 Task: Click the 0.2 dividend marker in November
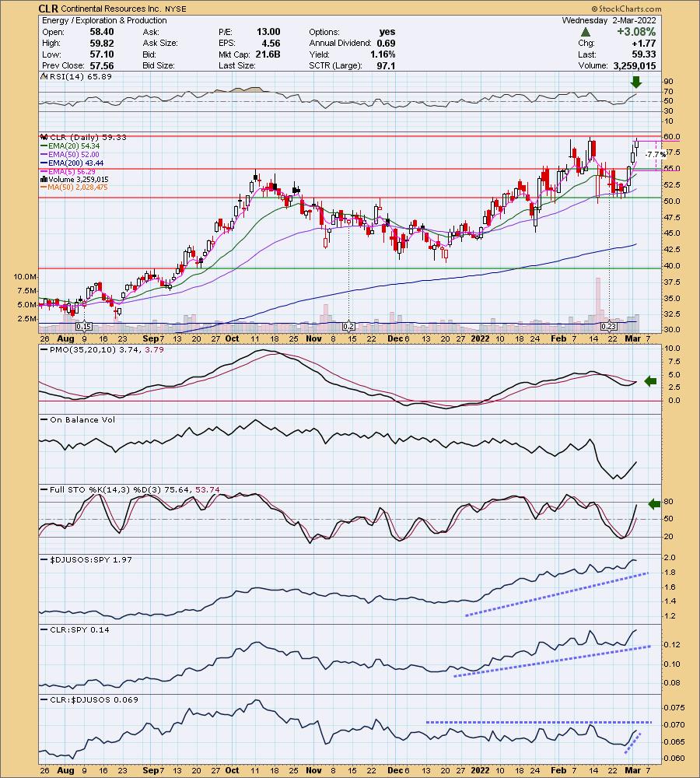[x=348, y=327]
